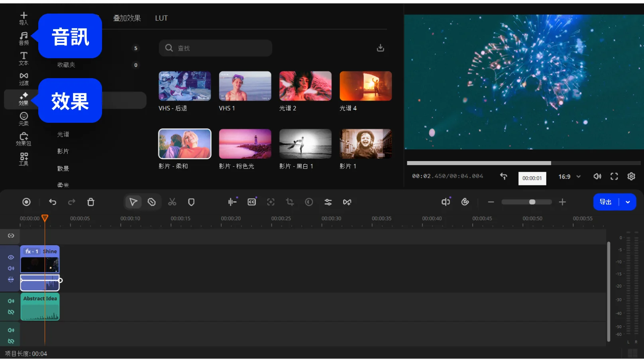Open the 文本 text titles panel
The width and height of the screenshot is (644, 362).
click(24, 58)
